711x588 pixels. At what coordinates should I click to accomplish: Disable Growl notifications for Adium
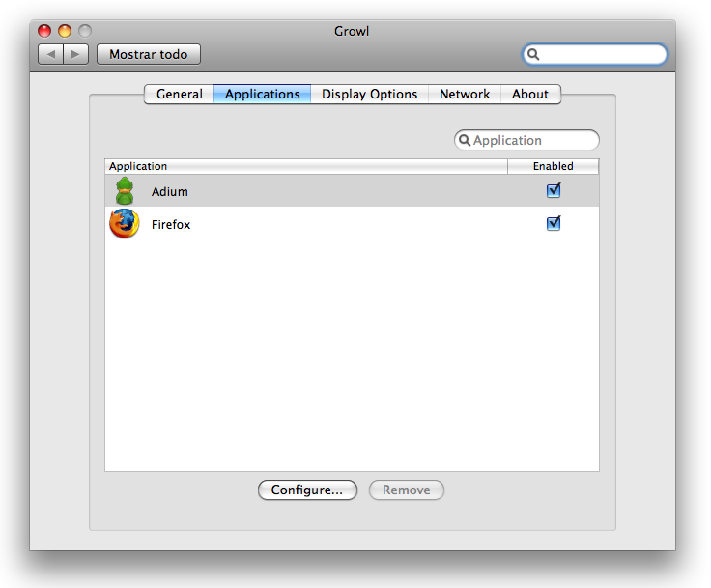(x=554, y=190)
